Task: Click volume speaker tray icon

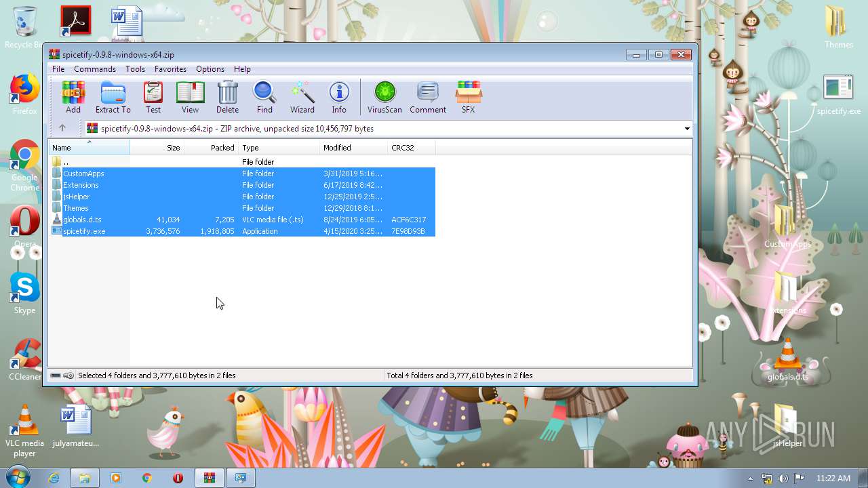Action: tap(783, 478)
